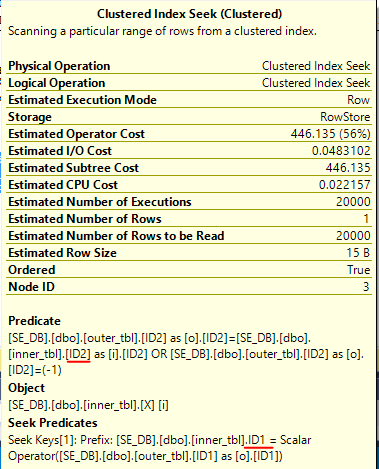Click the Estimated Operator Cost label
The height and width of the screenshot is (469, 379).
[x=76, y=134]
